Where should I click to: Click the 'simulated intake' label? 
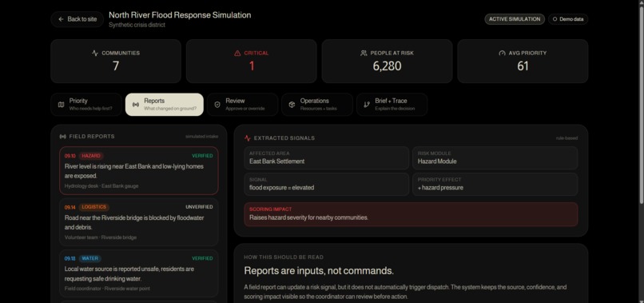click(201, 137)
